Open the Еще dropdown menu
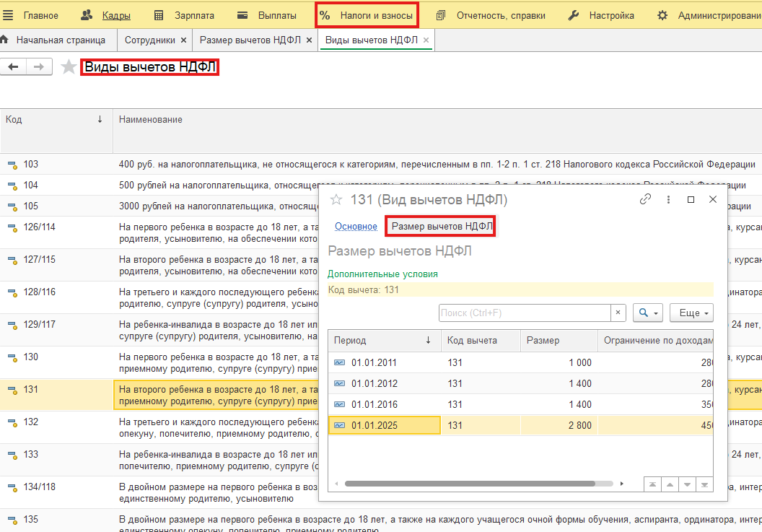Image resolution: width=762 pixels, height=532 pixels. (x=691, y=313)
